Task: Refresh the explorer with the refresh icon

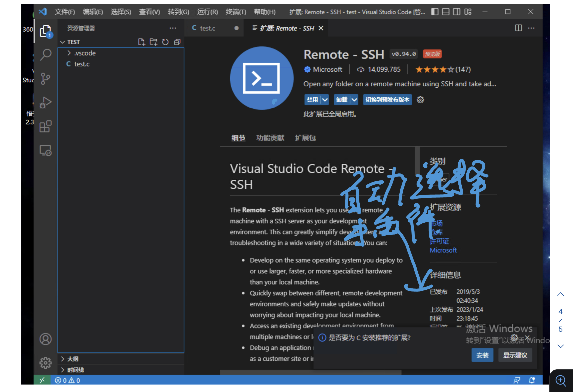Action: [x=165, y=42]
